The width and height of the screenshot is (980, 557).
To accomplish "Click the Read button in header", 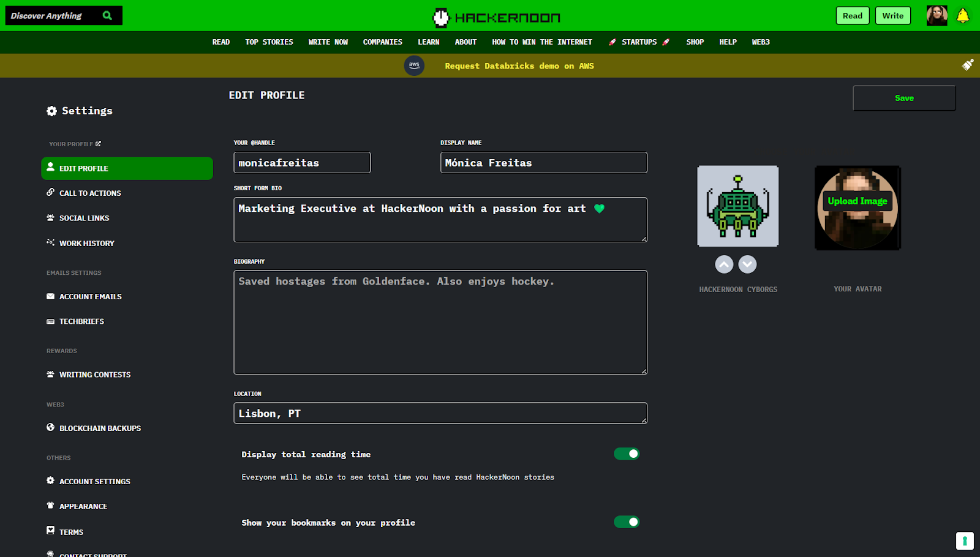I will [853, 16].
